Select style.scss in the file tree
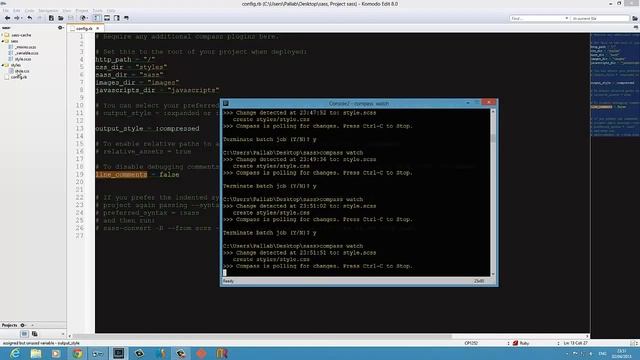Viewport: 640px width, 360px height. (x=23, y=59)
